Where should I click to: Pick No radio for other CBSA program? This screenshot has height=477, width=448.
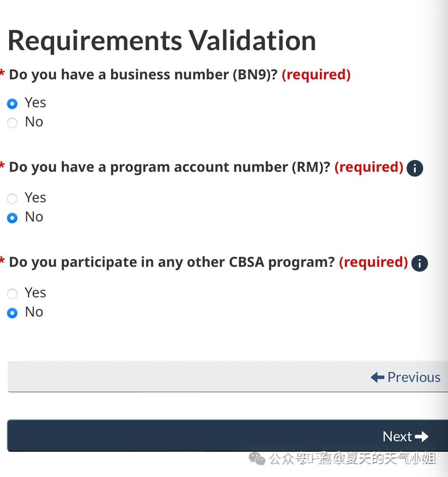click(12, 313)
